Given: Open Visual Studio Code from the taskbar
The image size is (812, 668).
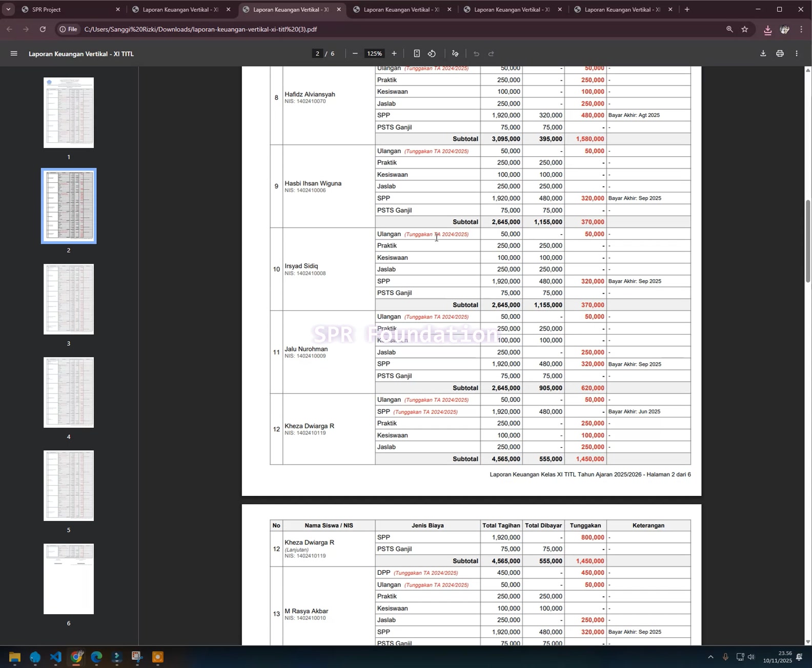Looking at the screenshot, I should coord(55,657).
